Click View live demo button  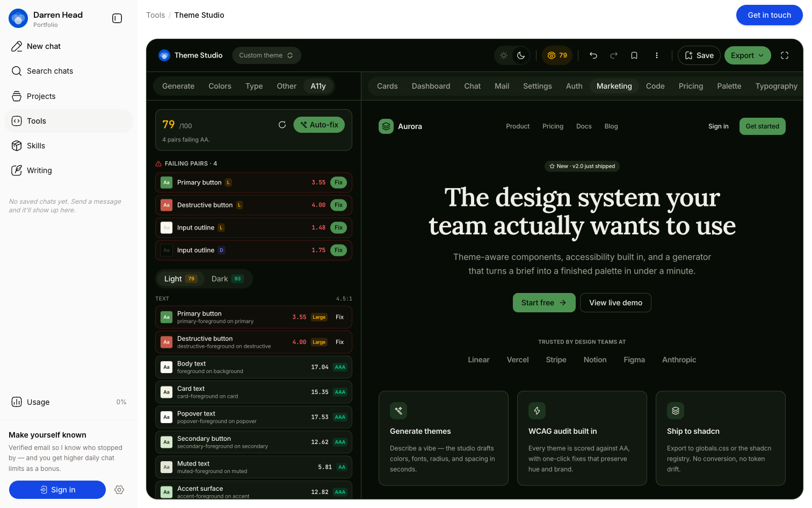tap(615, 303)
